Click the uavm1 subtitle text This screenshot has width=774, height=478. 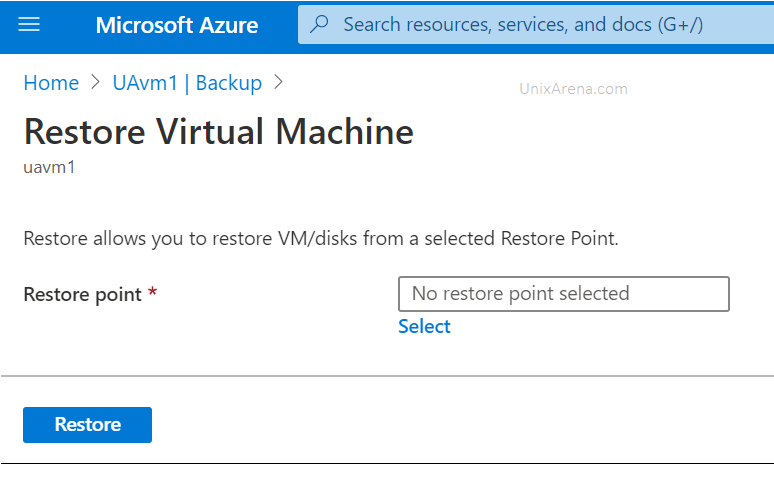point(49,167)
